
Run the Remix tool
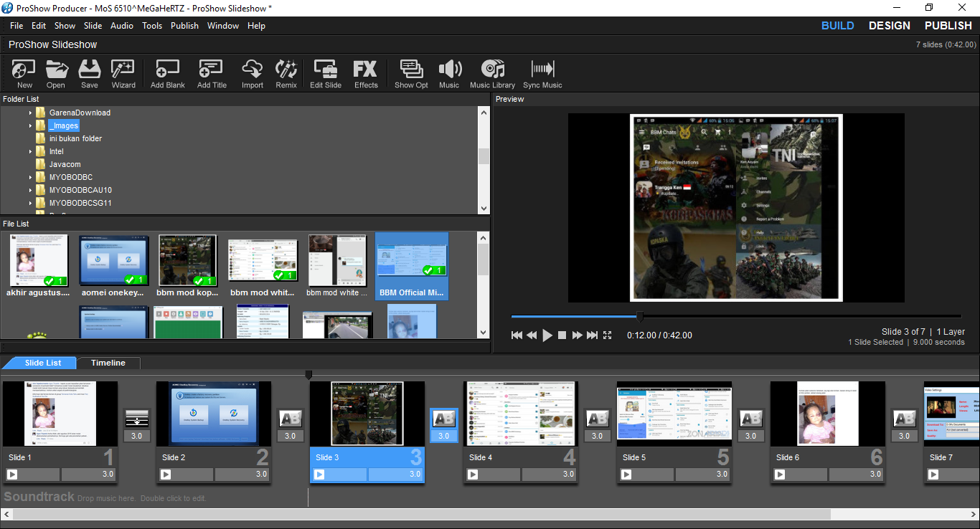tap(286, 74)
